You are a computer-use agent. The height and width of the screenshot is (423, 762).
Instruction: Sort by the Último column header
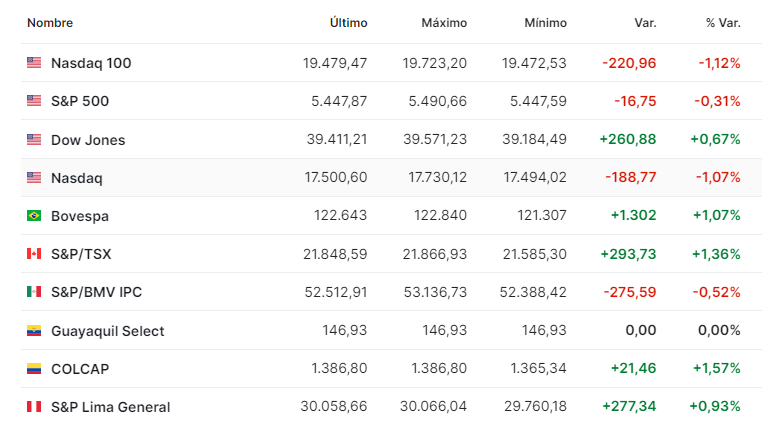pyautogui.click(x=348, y=23)
